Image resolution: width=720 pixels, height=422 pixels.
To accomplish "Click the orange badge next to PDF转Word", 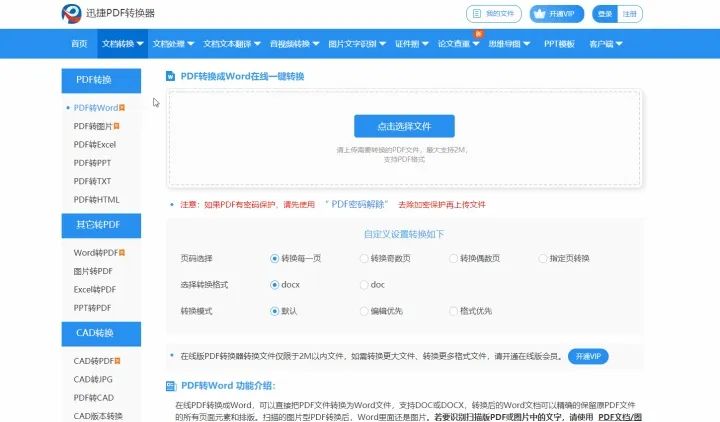I will click(x=122, y=108).
